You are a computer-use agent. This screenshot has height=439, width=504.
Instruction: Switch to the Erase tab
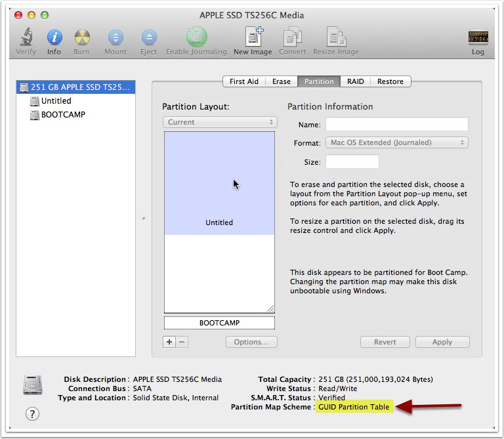click(282, 81)
